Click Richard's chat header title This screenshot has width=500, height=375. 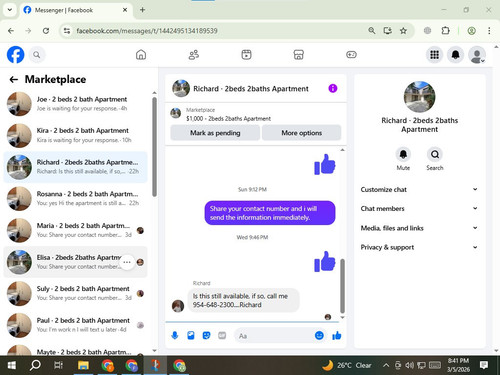(x=251, y=89)
